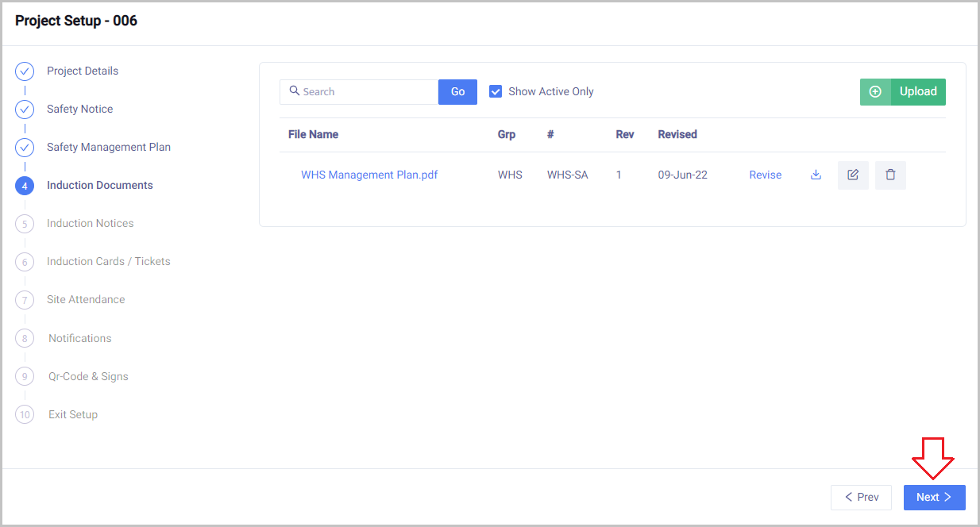
Task: Delete WHS Management Plan with trash icon
Action: [890, 175]
